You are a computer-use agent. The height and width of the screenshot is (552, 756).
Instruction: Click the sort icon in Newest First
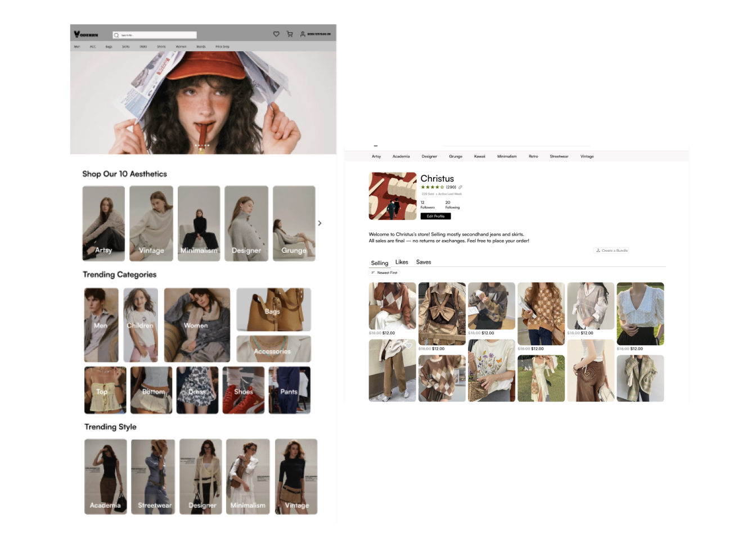click(x=373, y=273)
